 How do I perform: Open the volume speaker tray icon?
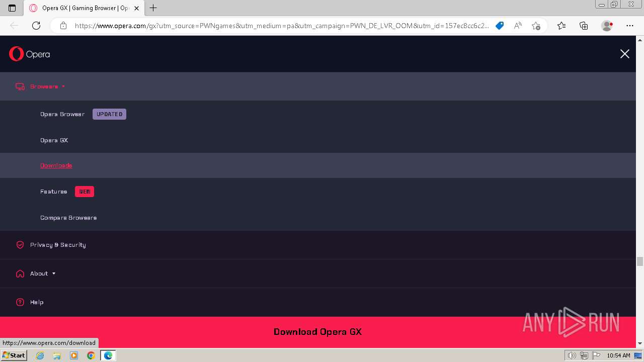(x=572, y=355)
